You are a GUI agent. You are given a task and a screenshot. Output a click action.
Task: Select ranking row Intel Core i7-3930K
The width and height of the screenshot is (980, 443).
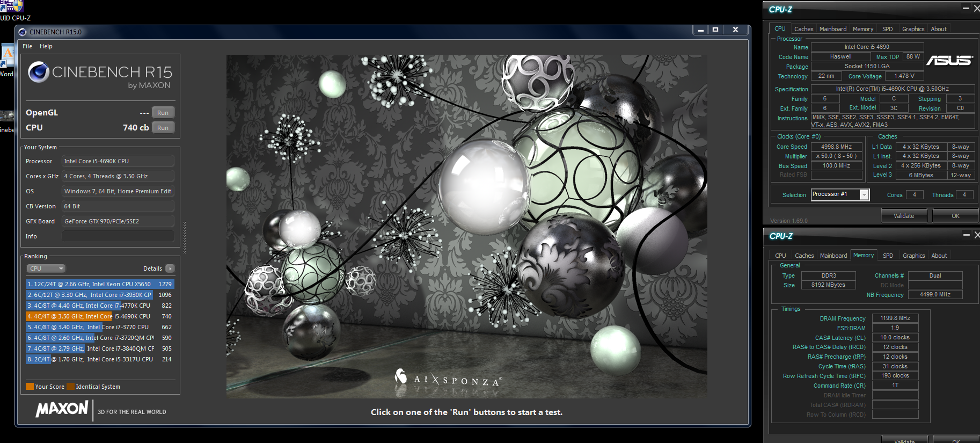[100, 295]
